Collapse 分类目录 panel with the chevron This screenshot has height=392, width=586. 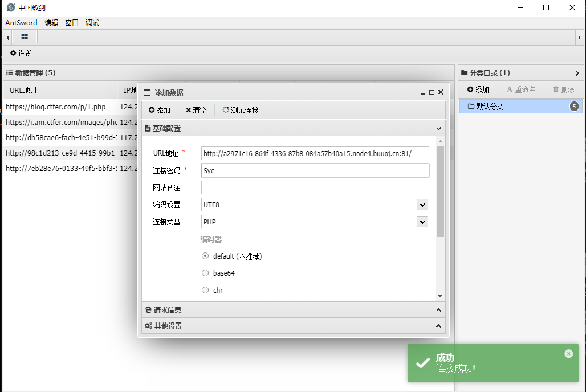pos(577,73)
